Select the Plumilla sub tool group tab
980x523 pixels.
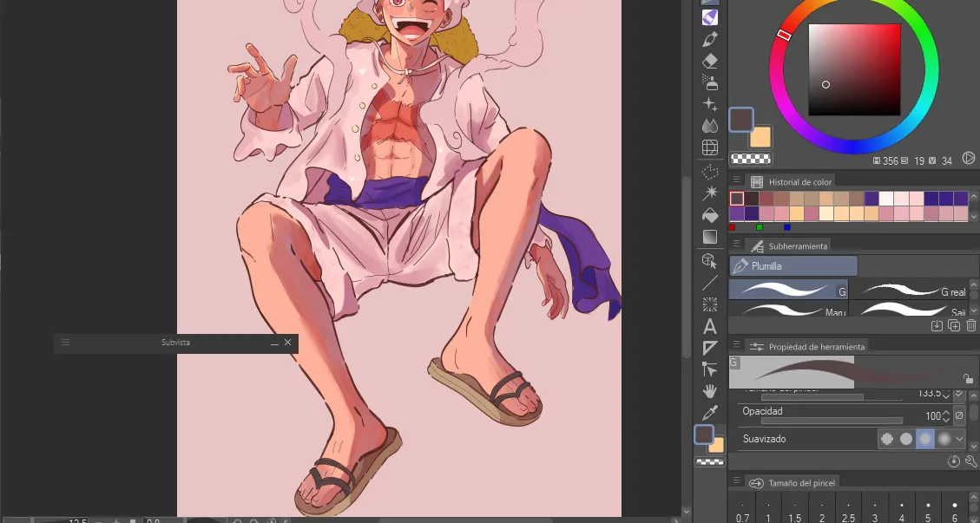click(x=793, y=266)
